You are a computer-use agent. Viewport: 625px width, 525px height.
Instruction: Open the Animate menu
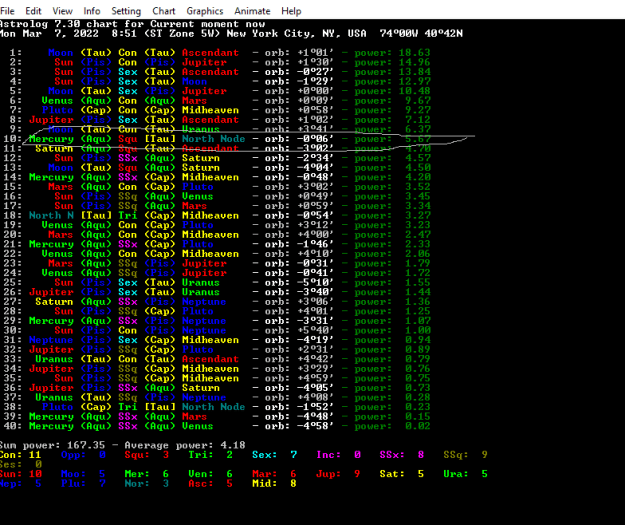point(252,11)
